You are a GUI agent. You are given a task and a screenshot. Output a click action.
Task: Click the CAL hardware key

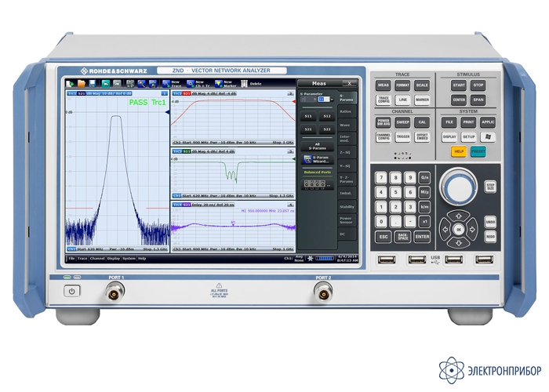422,122
